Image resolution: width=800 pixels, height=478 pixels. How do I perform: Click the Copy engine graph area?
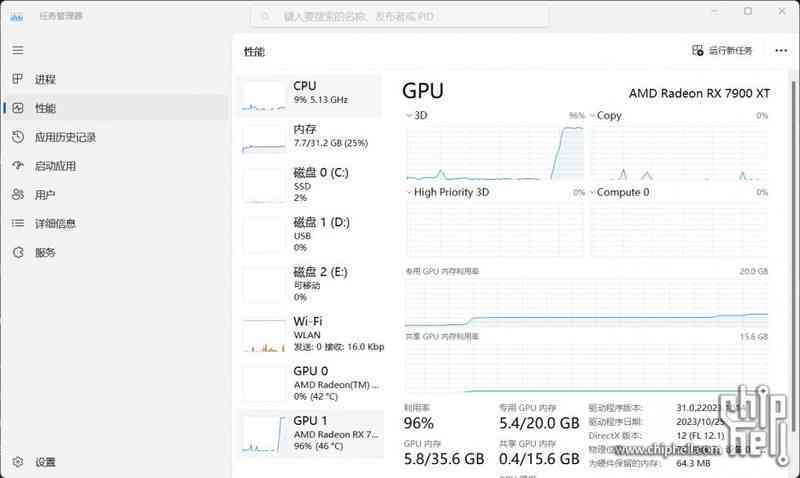(x=679, y=152)
